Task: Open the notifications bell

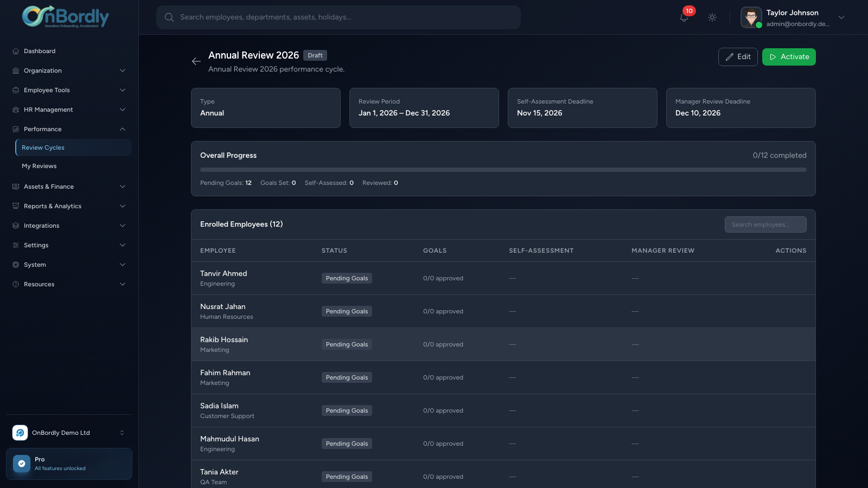Action: coord(684,17)
